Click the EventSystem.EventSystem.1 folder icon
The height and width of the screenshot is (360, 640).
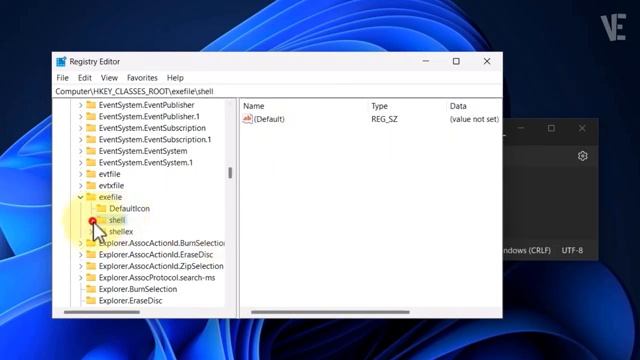coord(91,162)
